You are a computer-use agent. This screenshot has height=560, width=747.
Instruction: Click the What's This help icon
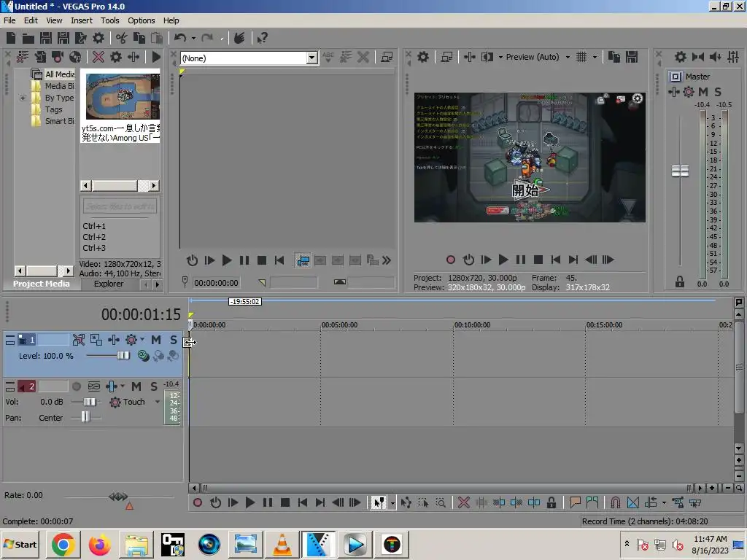point(262,38)
